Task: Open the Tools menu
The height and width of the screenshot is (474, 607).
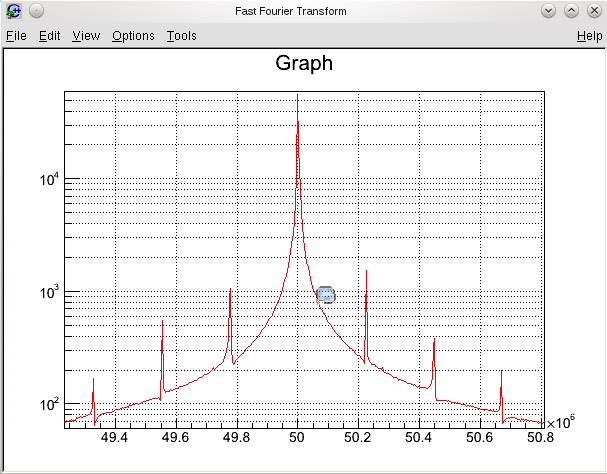Action: (x=181, y=36)
